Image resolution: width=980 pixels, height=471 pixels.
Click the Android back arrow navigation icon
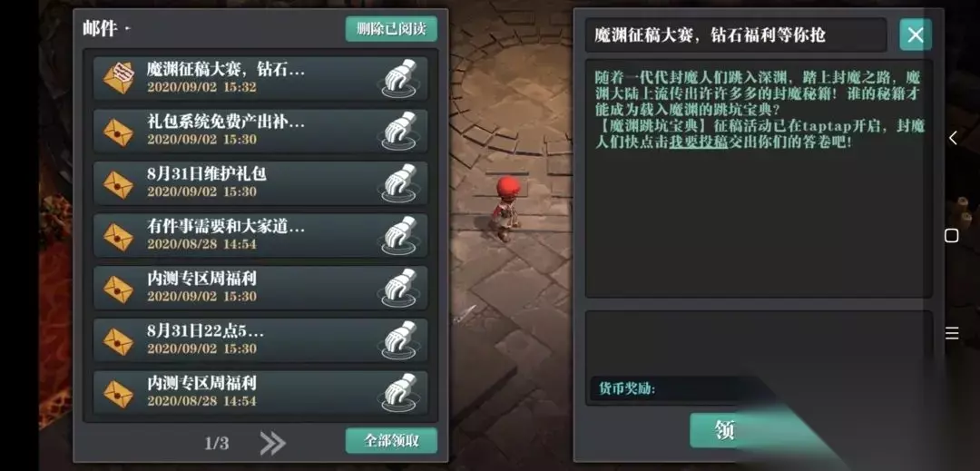pos(952,138)
